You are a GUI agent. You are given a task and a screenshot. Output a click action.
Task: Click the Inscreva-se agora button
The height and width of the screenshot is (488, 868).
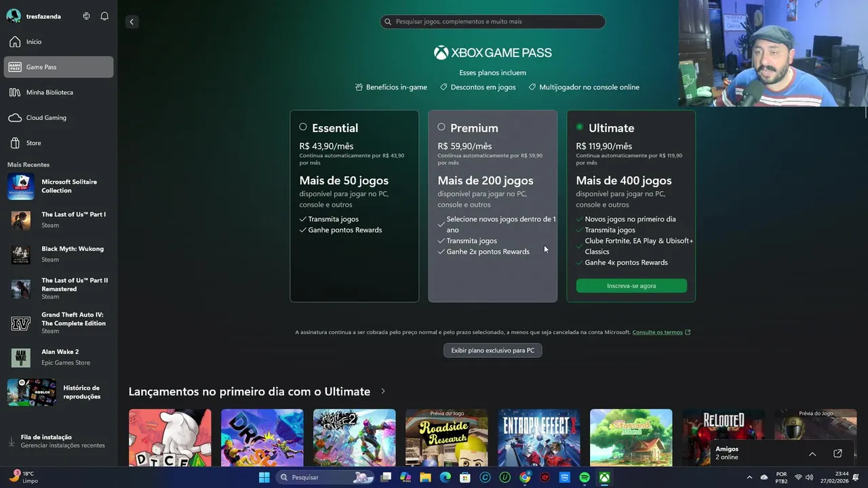[631, 286]
